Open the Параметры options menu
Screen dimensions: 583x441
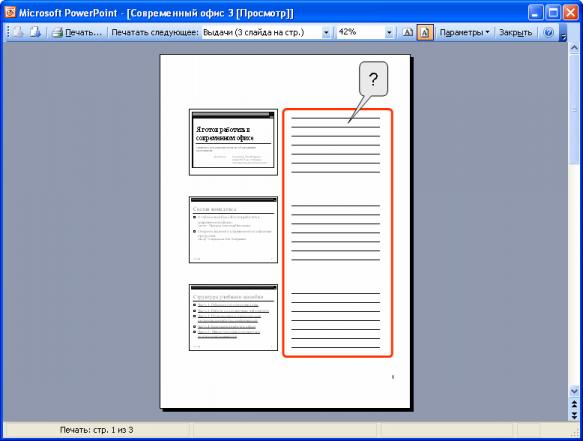pyautogui.click(x=464, y=33)
